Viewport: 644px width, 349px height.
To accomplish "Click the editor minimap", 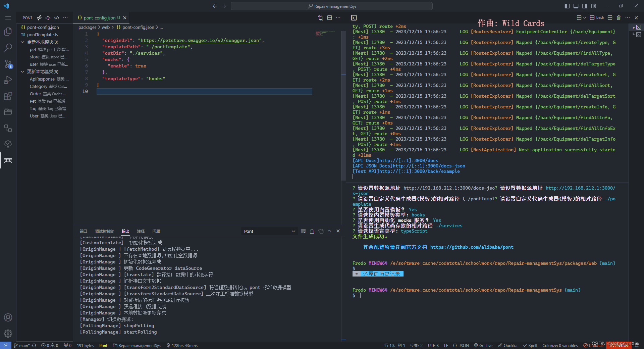I will coord(325,34).
